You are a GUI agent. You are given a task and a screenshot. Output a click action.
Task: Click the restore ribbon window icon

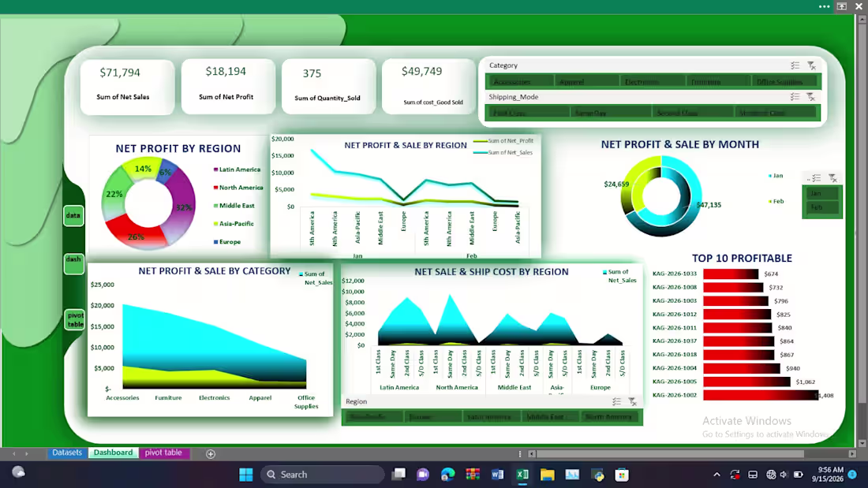[x=842, y=6]
